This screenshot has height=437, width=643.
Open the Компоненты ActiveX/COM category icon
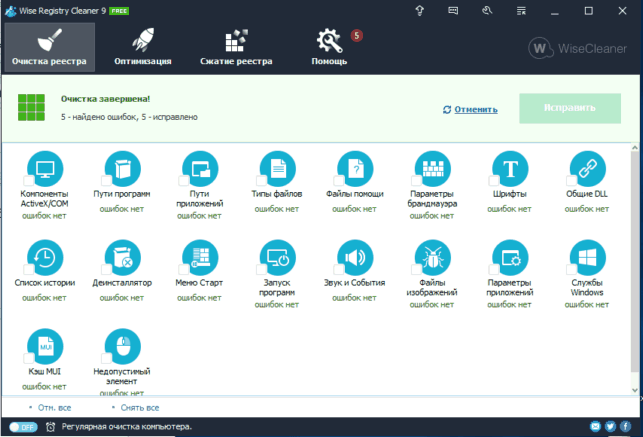[x=45, y=168]
